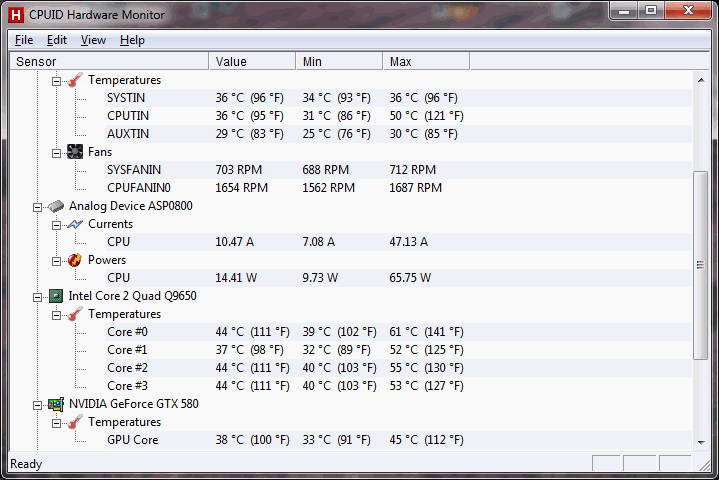This screenshot has height=480, width=719.
Task: Click the NVIDIA GeForce GTX 580 label
Action: click(134, 404)
